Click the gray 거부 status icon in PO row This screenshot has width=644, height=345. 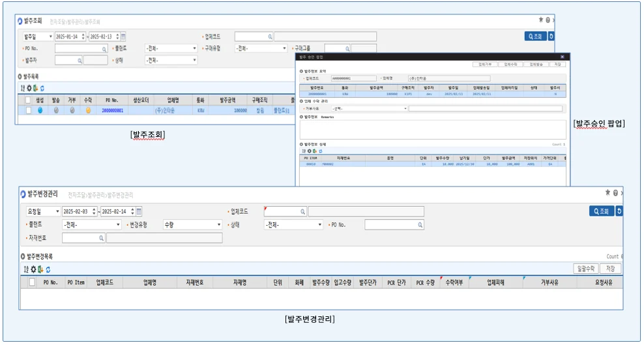point(72,110)
